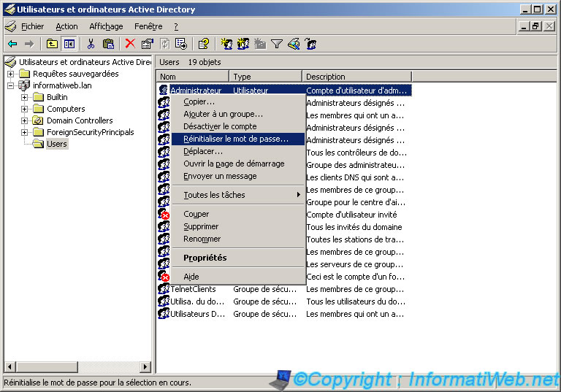Click the disabled guest account icon
The image size is (561, 392).
164,214
